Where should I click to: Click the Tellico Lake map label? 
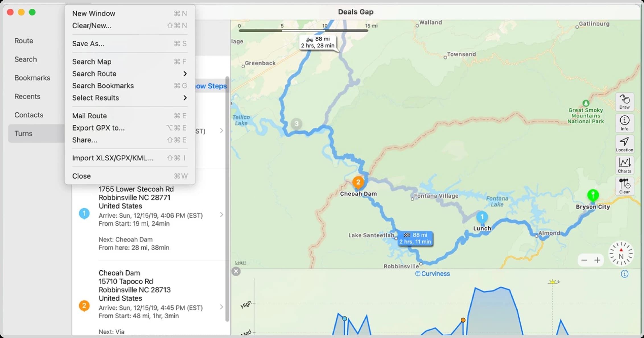click(x=241, y=120)
